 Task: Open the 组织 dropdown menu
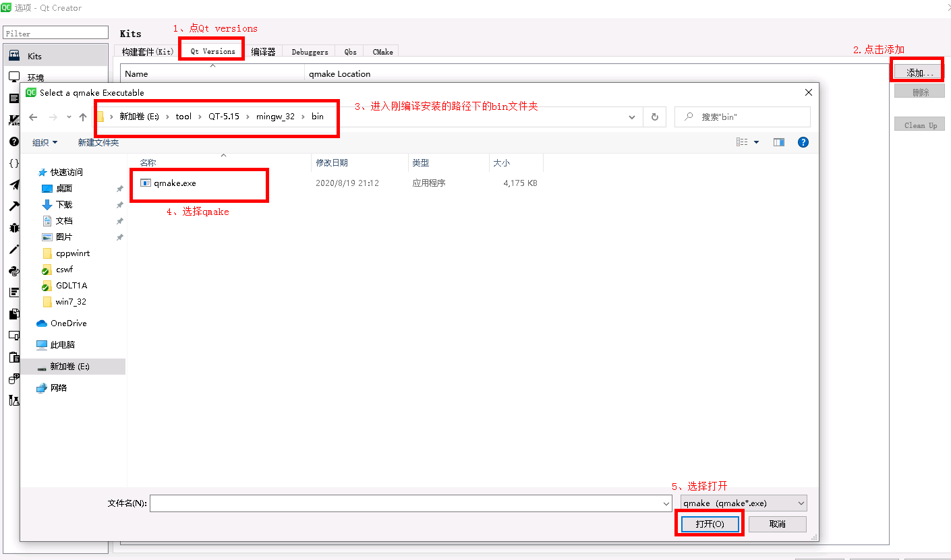(x=44, y=142)
